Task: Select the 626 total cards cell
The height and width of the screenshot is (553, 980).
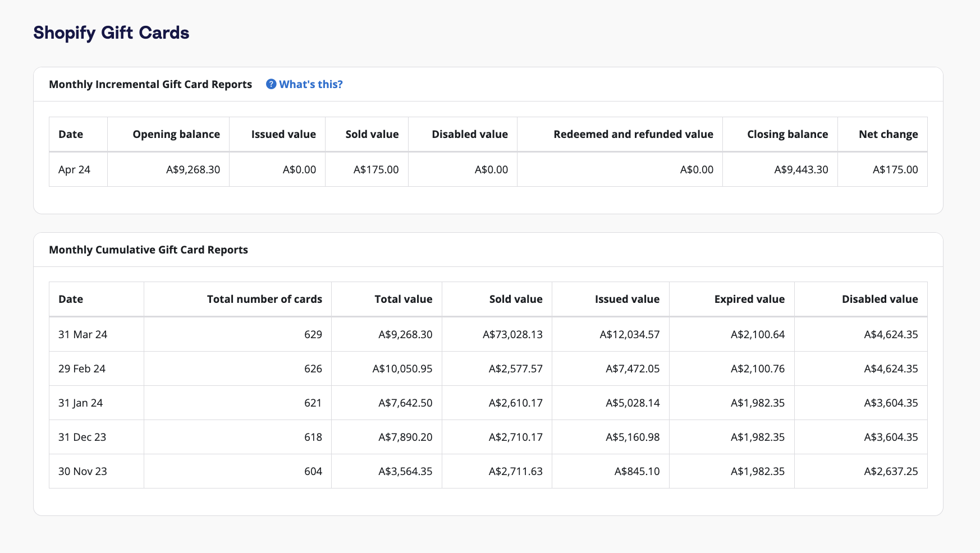Action: [237, 368]
